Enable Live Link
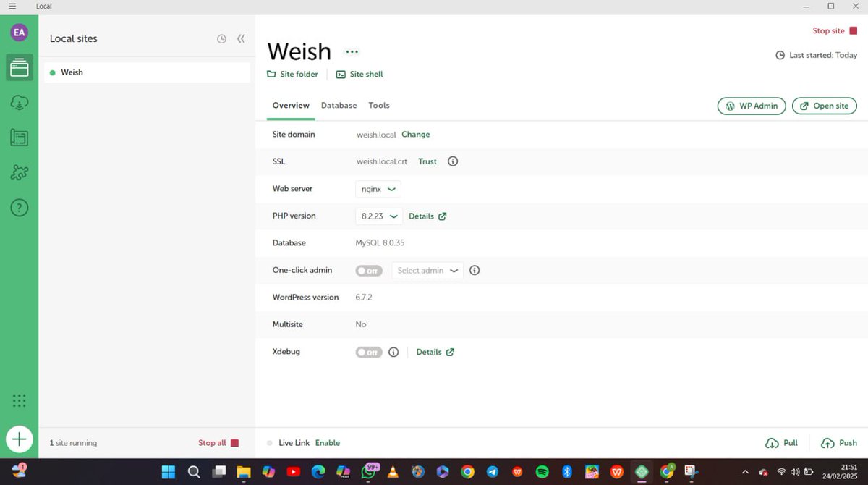Screen dimensions: 868x485 328,443
